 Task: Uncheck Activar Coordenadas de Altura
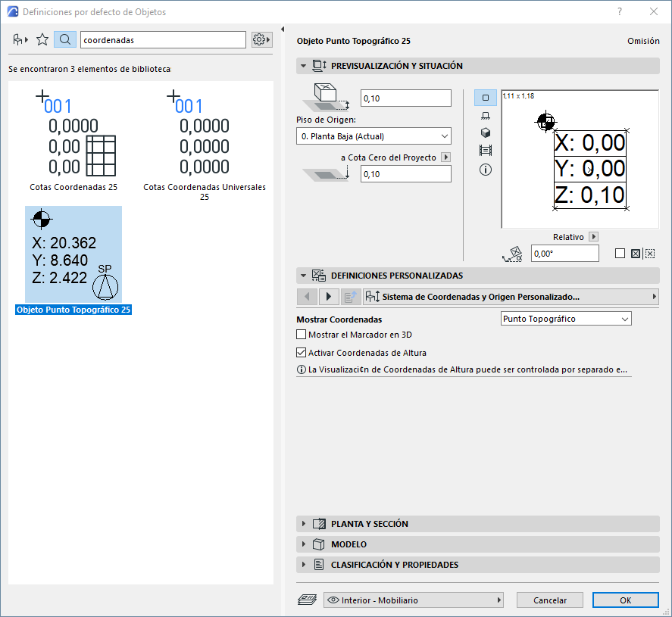pyautogui.click(x=302, y=352)
